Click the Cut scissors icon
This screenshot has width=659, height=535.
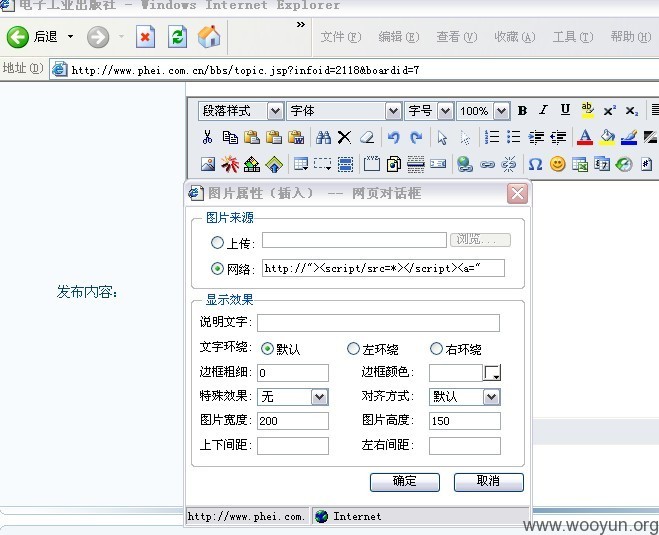click(207, 137)
